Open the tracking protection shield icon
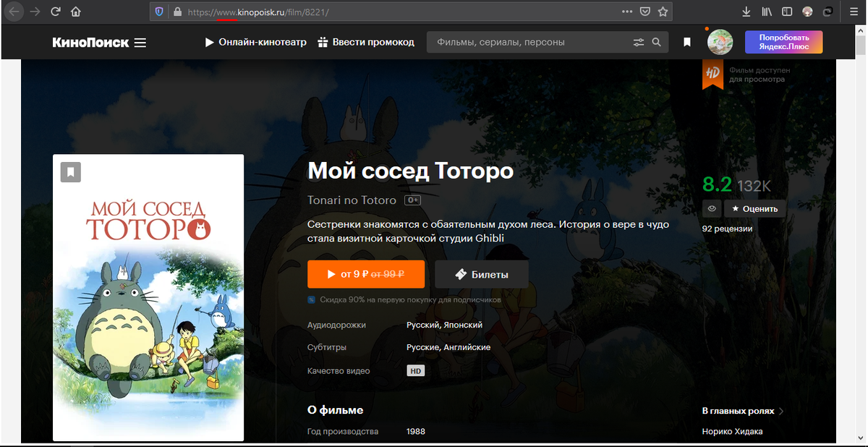This screenshot has height=447, width=868. (x=160, y=12)
